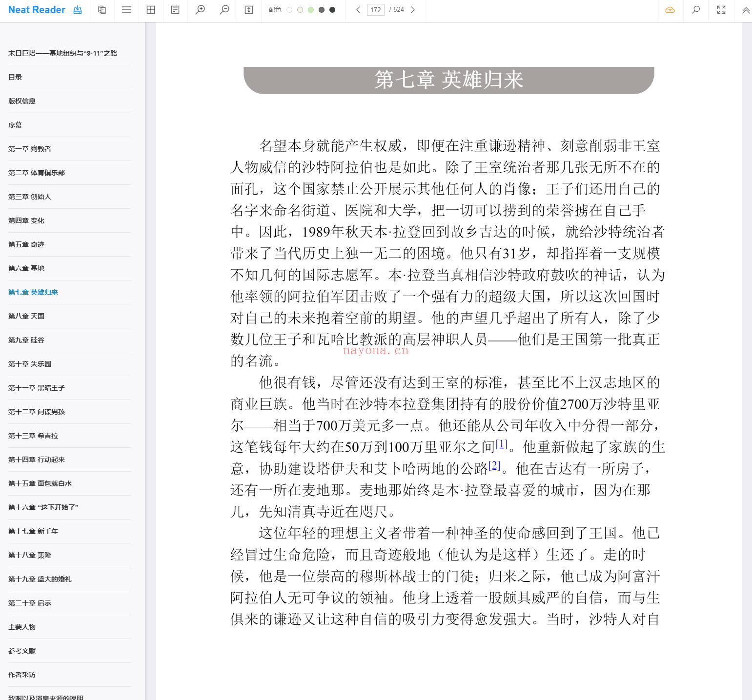Go to 第五章 奇迹
This screenshot has height=700, width=752.
coord(26,244)
